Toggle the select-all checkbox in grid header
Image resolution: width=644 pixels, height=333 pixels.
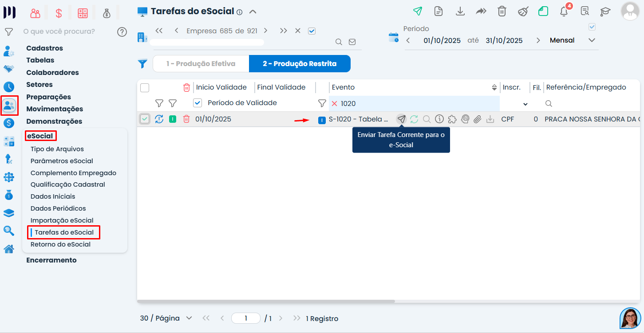tap(145, 88)
